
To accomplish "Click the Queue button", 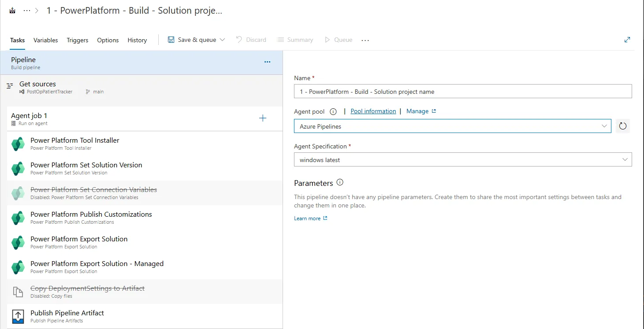I will tap(339, 40).
